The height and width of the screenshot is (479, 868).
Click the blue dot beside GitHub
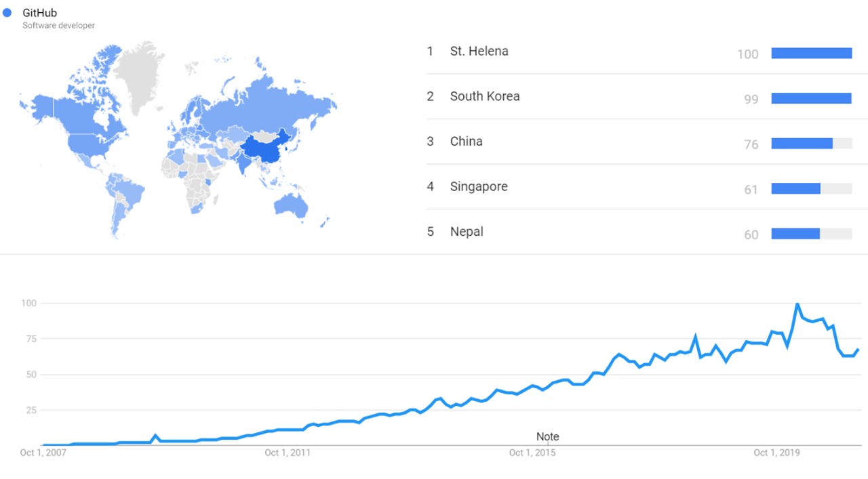coord(7,13)
